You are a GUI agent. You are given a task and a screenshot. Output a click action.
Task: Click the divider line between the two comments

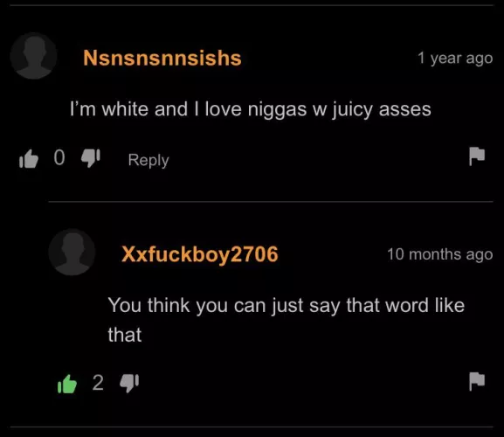tap(271, 202)
